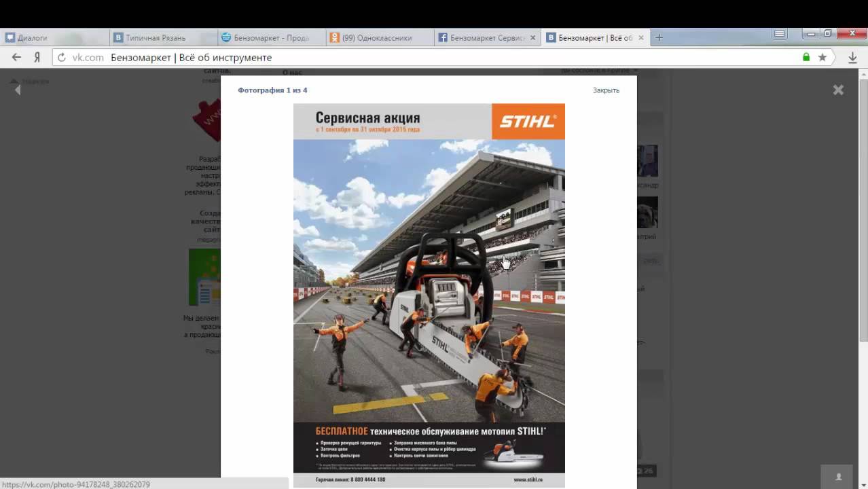Image resolution: width=868 pixels, height=489 pixels.
Task: Go back with the browser arrow
Action: tap(16, 58)
